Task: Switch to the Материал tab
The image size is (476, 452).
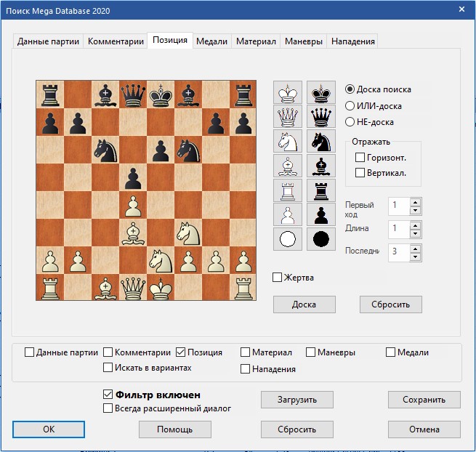Action: coord(256,41)
